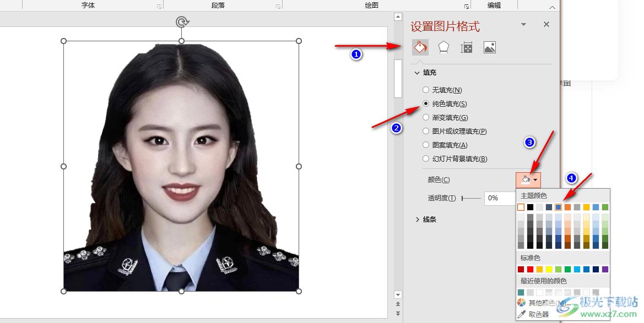Select 纯色填充 radio option
The height and width of the screenshot is (323, 644).
(x=426, y=103)
